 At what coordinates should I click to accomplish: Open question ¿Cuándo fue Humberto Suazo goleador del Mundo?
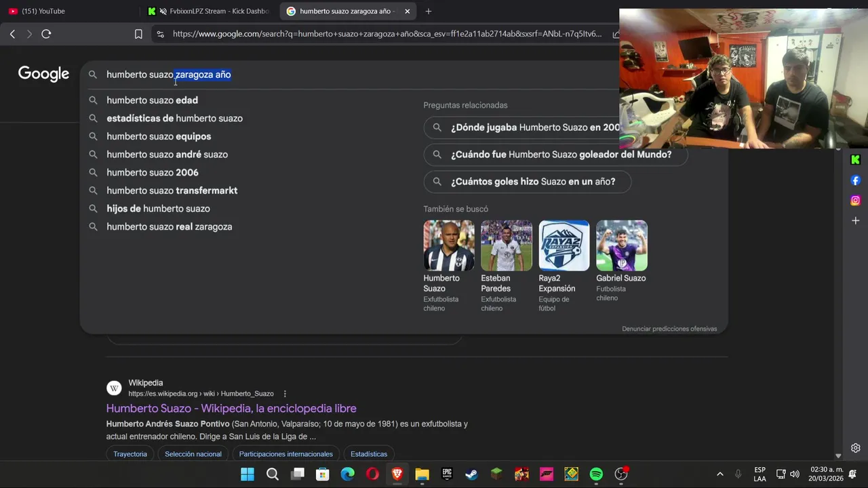click(x=556, y=155)
